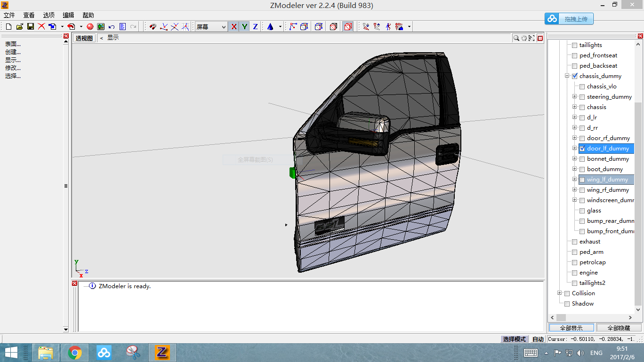Select the pan hand tool in viewport
Image resolution: width=644 pixels, height=362 pixels.
click(x=524, y=38)
